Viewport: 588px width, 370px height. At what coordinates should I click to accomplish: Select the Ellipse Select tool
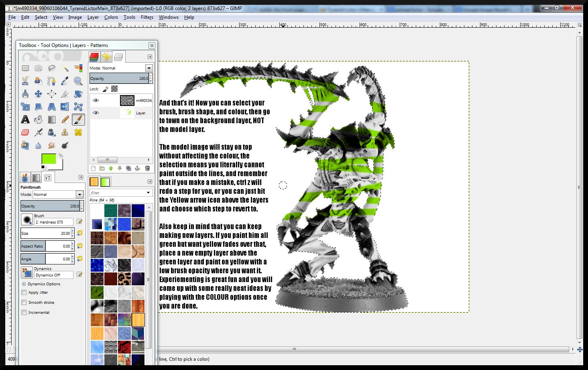point(38,68)
